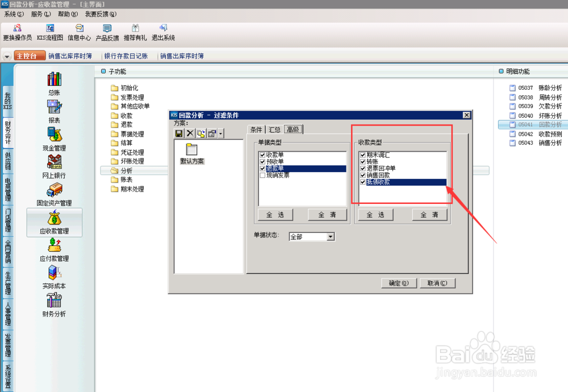The width and height of the screenshot is (568, 392).
Task: Click the 产品反馈 toolbar icon
Action: pos(107,32)
